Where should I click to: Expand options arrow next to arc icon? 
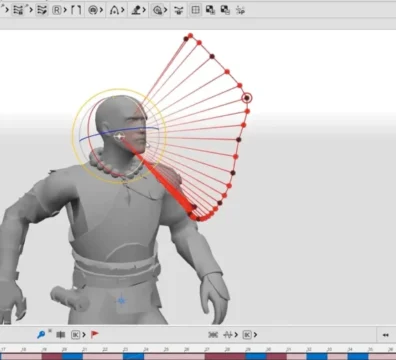tap(123, 10)
